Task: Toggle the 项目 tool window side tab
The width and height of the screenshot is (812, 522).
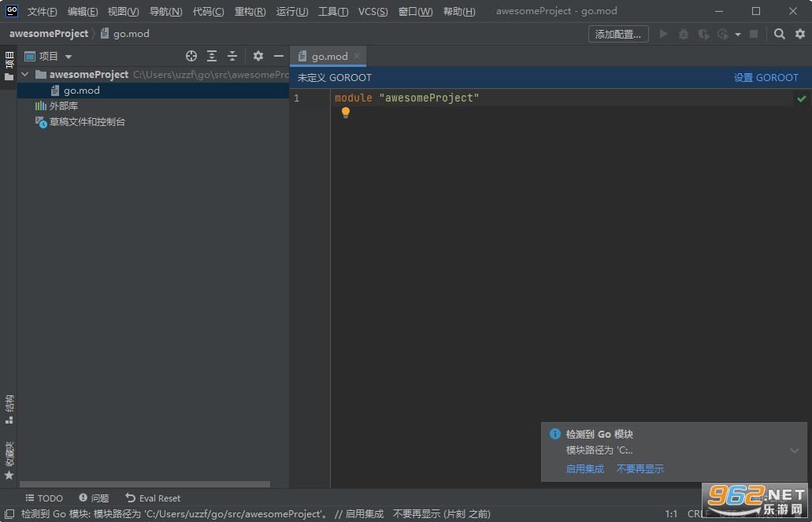Action: (x=9, y=67)
